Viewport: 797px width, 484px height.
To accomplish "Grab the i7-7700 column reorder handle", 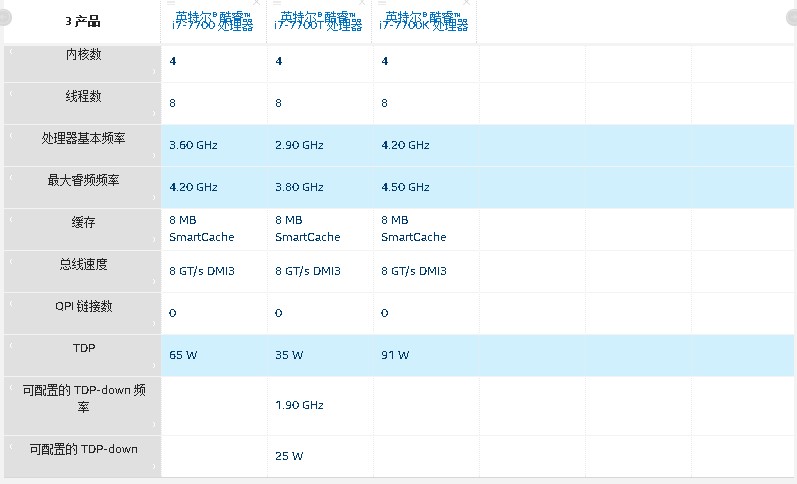I will point(171,3).
